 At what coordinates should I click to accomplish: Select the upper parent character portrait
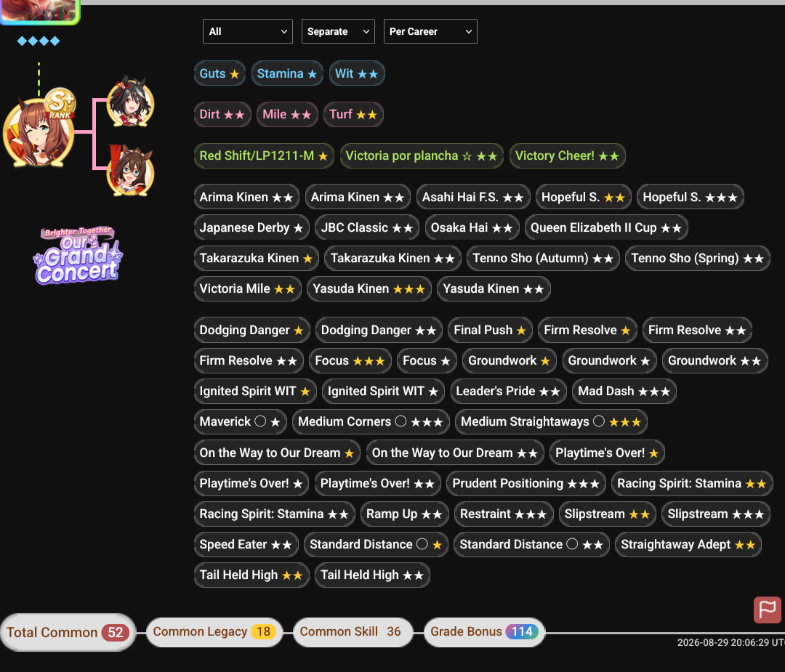click(x=130, y=102)
